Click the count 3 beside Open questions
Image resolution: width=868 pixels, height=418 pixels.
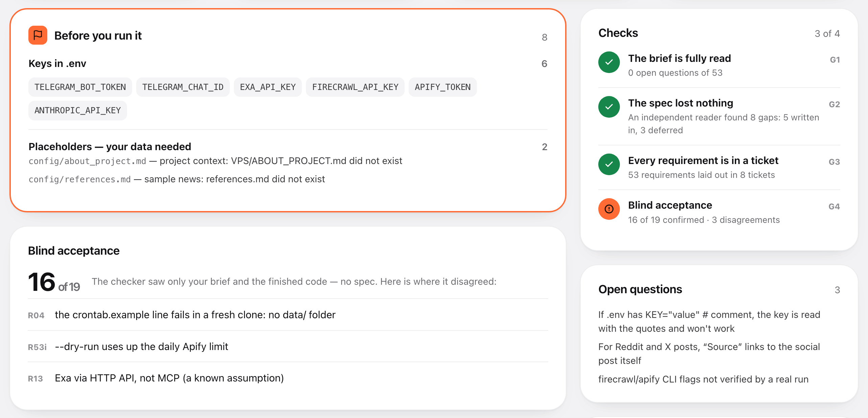[837, 290]
